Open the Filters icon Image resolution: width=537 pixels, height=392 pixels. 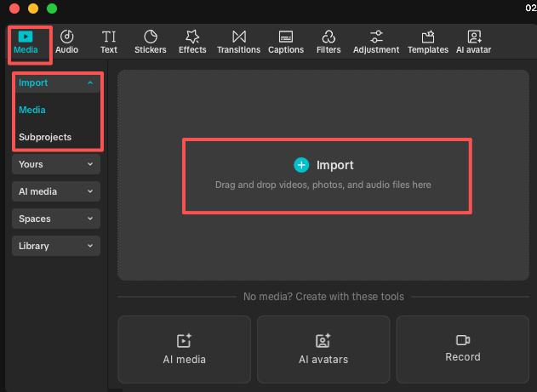pyautogui.click(x=328, y=37)
